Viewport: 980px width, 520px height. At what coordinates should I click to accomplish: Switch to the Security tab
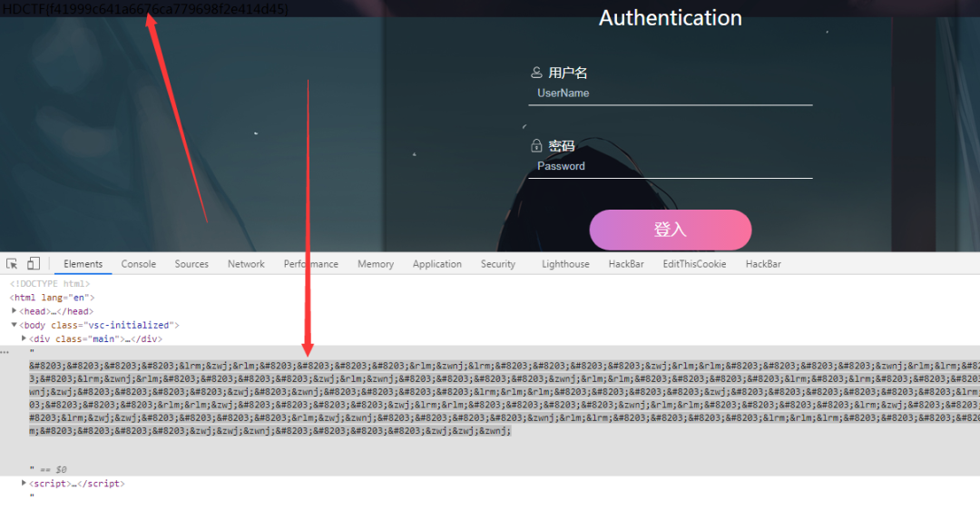pos(498,264)
